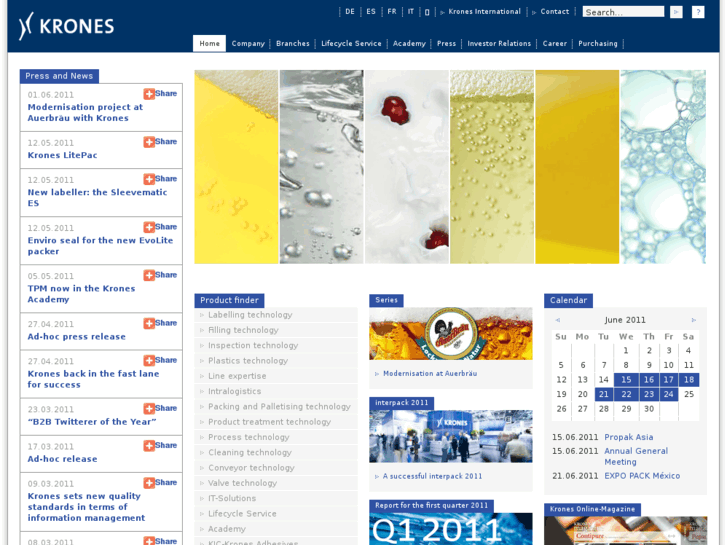
Task: Open the Annual General Meeting event
Action: click(x=636, y=456)
